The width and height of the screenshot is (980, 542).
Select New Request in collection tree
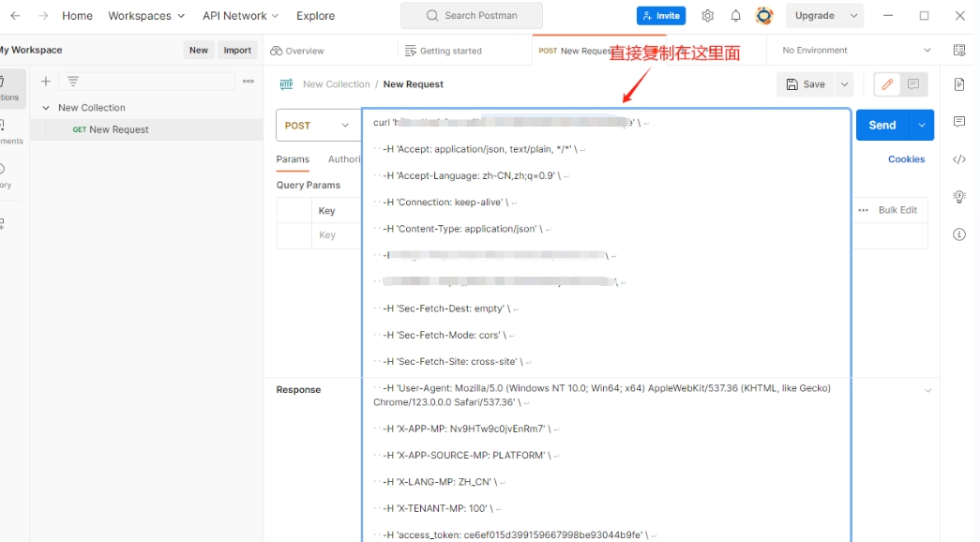click(x=118, y=129)
